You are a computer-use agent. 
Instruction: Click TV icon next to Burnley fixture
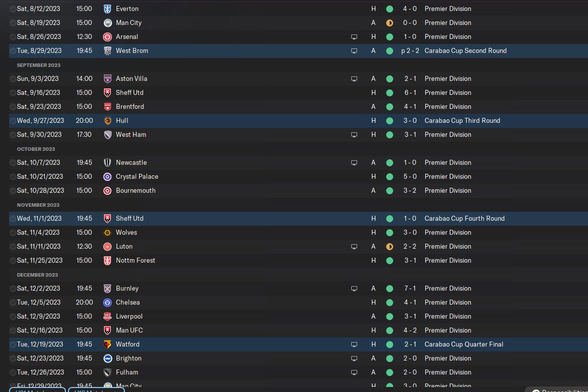tap(354, 289)
